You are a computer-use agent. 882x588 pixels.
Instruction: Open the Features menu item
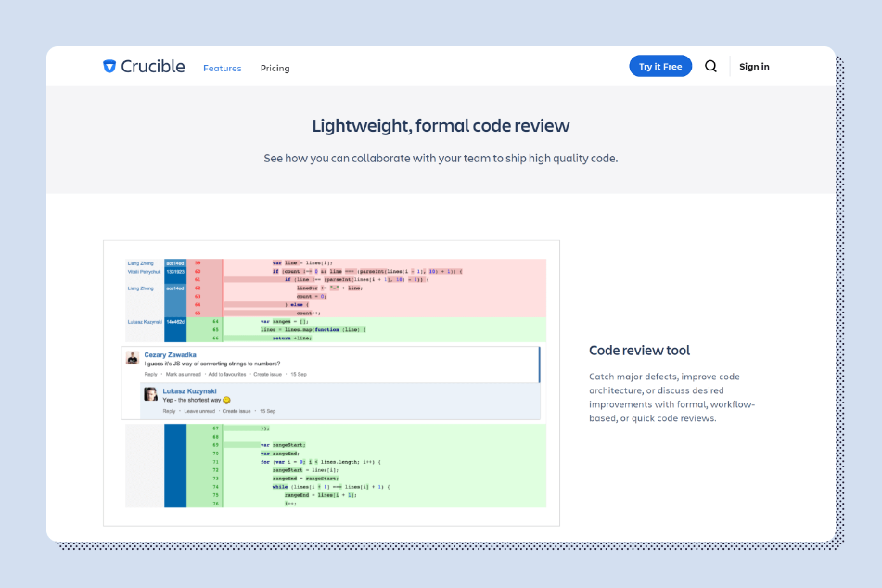click(x=223, y=68)
